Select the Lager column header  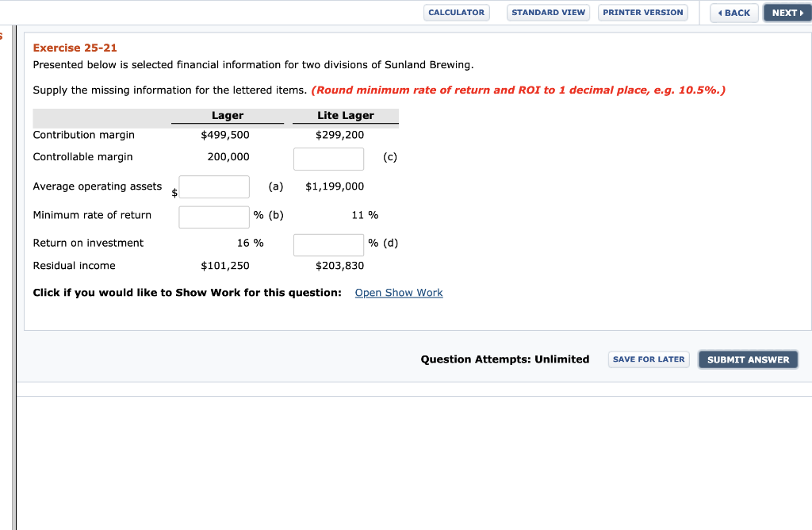tap(228, 116)
